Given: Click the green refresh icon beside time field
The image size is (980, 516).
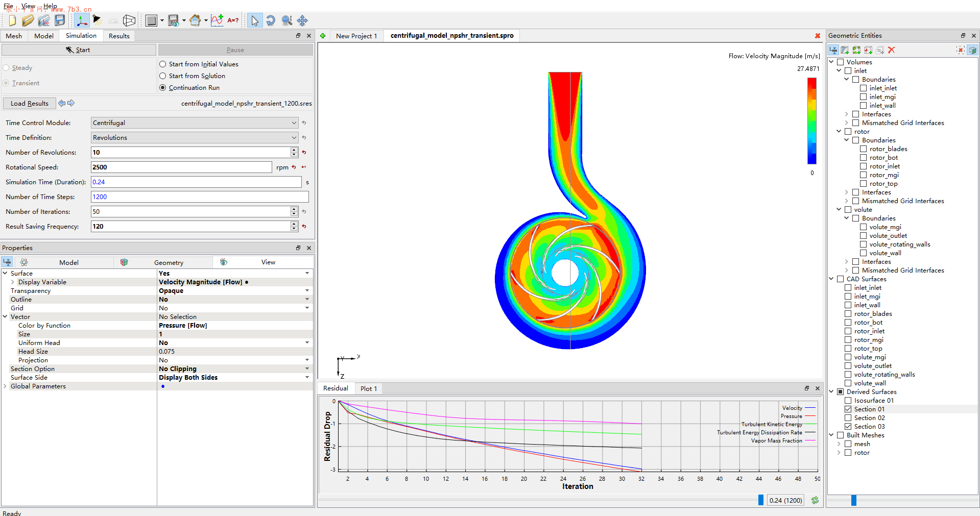Looking at the screenshot, I should [815, 500].
